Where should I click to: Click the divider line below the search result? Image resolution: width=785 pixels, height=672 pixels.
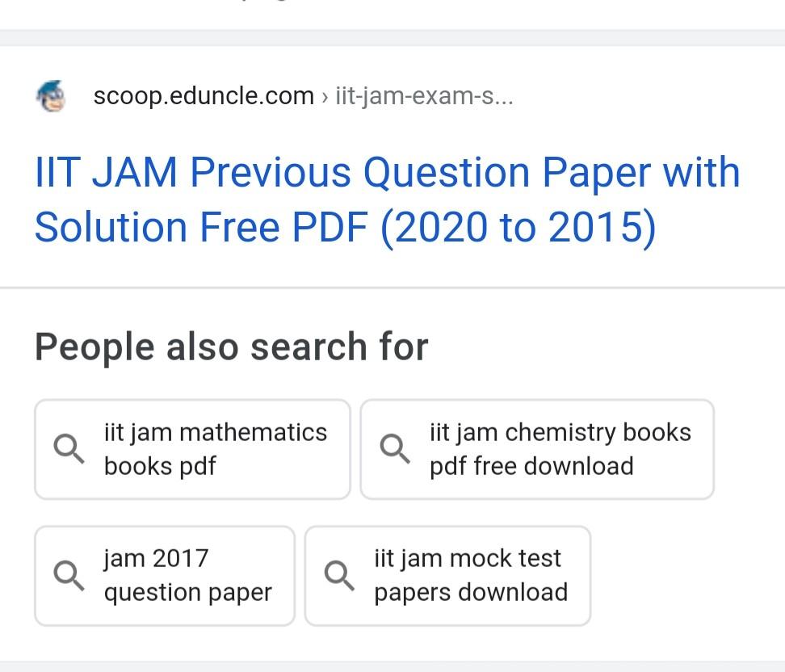[x=392, y=287]
